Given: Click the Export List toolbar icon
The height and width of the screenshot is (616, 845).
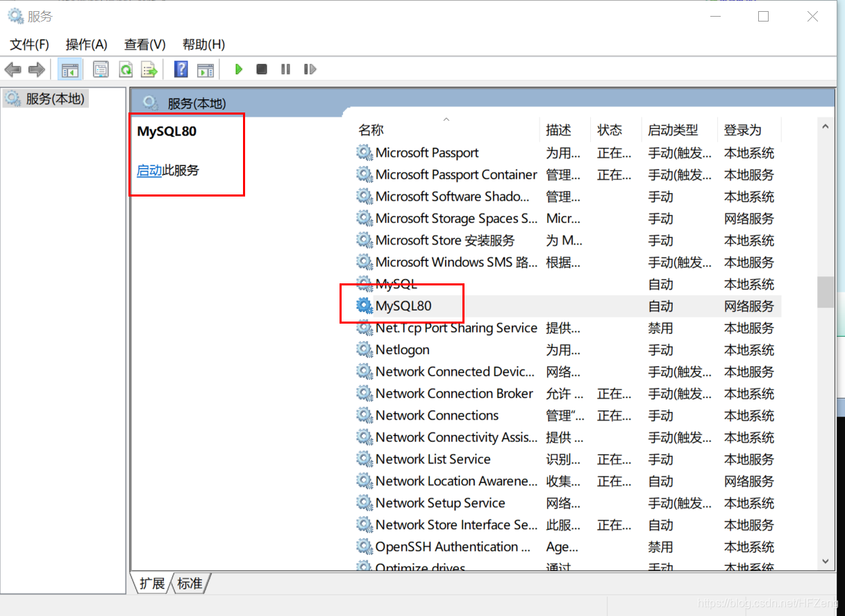Looking at the screenshot, I should click(149, 69).
